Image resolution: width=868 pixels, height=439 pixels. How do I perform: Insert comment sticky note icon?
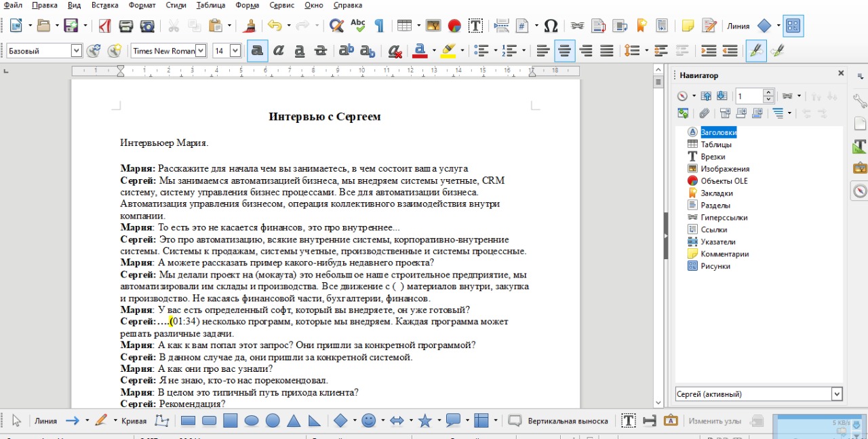pyautogui.click(x=688, y=26)
